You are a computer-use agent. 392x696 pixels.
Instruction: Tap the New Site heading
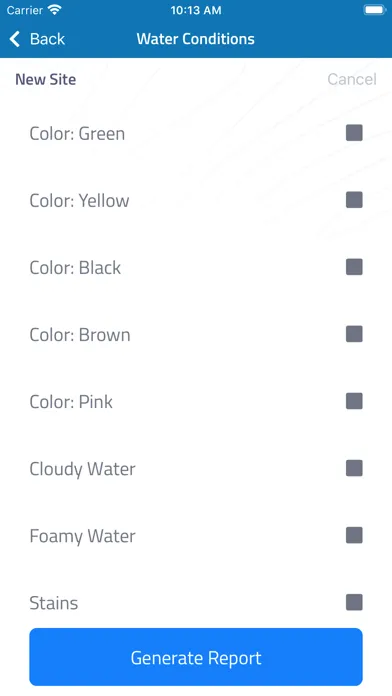coord(46,79)
